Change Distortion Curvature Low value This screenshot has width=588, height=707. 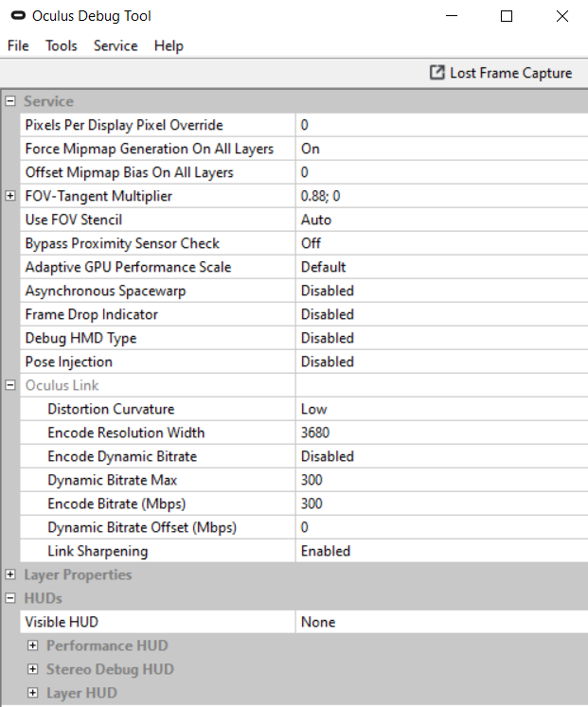(x=442, y=409)
